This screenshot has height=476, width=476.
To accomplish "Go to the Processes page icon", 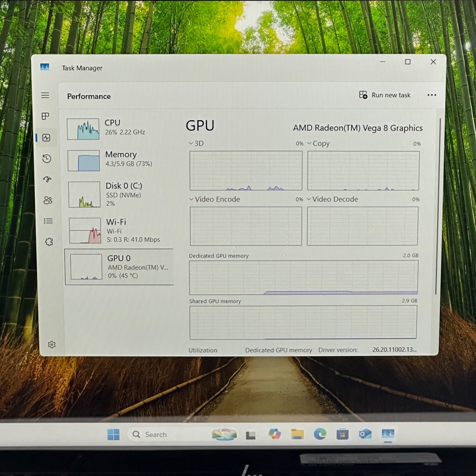I will (45, 116).
